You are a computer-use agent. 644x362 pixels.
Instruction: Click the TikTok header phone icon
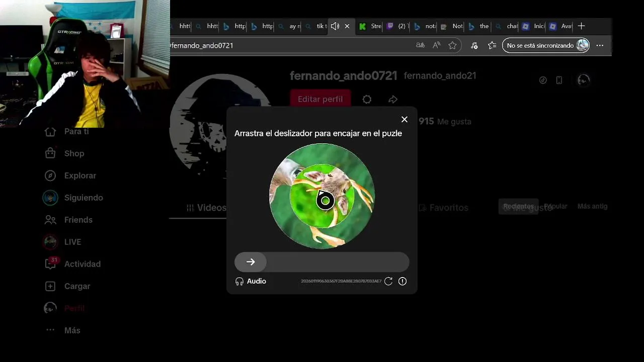coord(559,80)
